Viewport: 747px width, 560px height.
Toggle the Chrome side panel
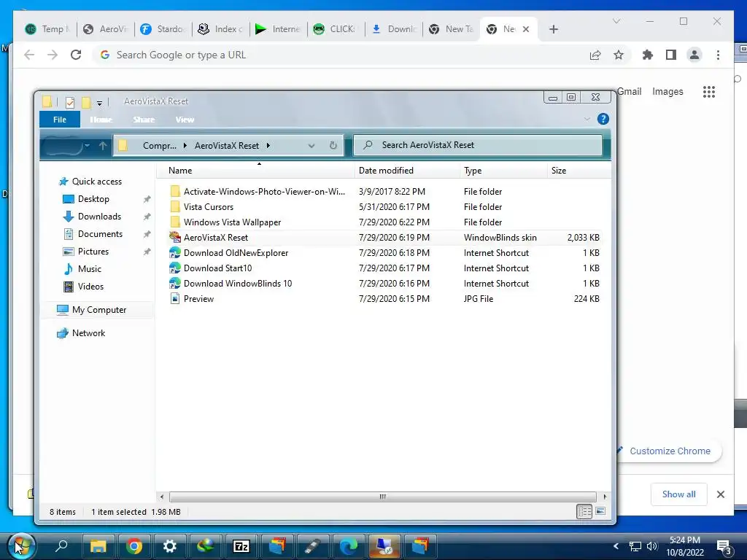(671, 55)
